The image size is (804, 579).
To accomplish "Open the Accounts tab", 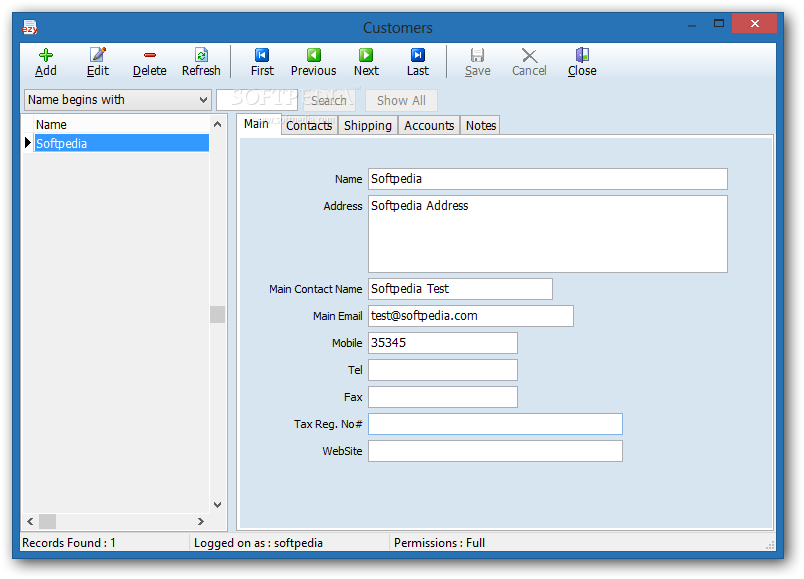I will point(429,126).
